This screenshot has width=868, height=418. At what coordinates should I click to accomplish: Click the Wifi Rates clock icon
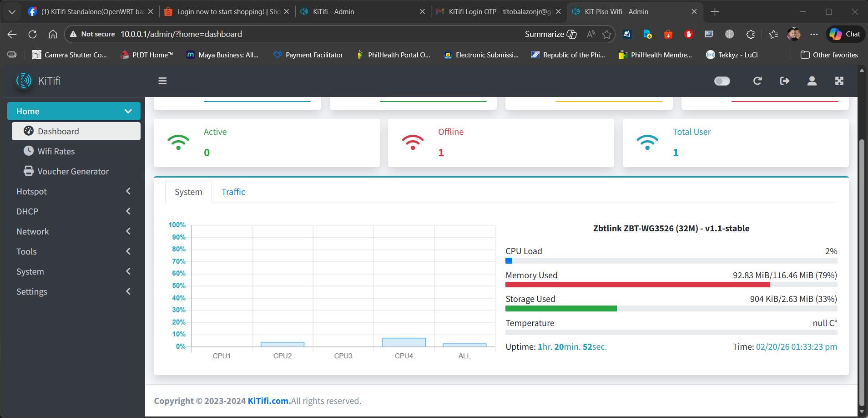pyautogui.click(x=29, y=151)
